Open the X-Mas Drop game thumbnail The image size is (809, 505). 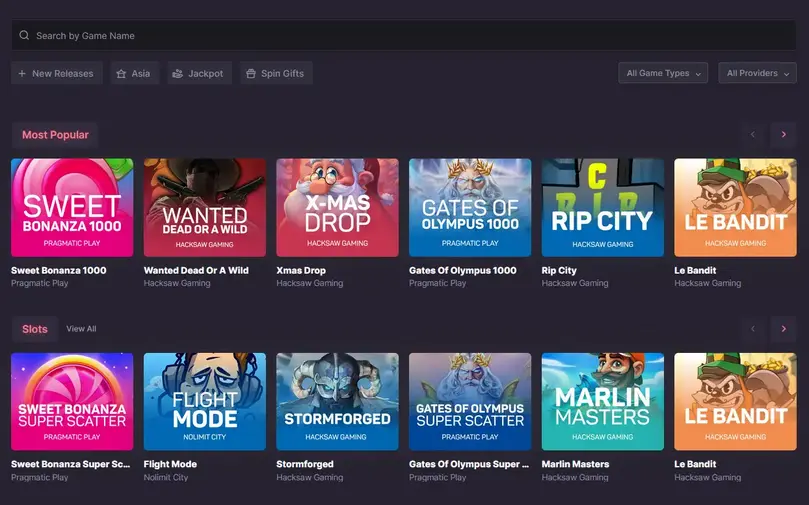(x=337, y=207)
